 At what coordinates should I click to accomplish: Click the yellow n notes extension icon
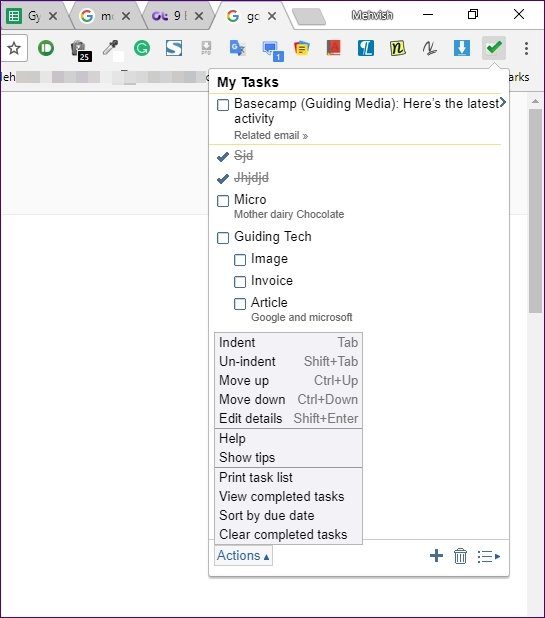[x=398, y=48]
